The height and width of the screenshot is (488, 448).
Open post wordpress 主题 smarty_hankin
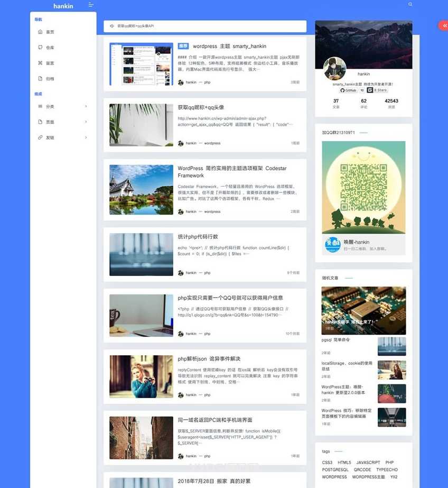pyautogui.click(x=229, y=46)
